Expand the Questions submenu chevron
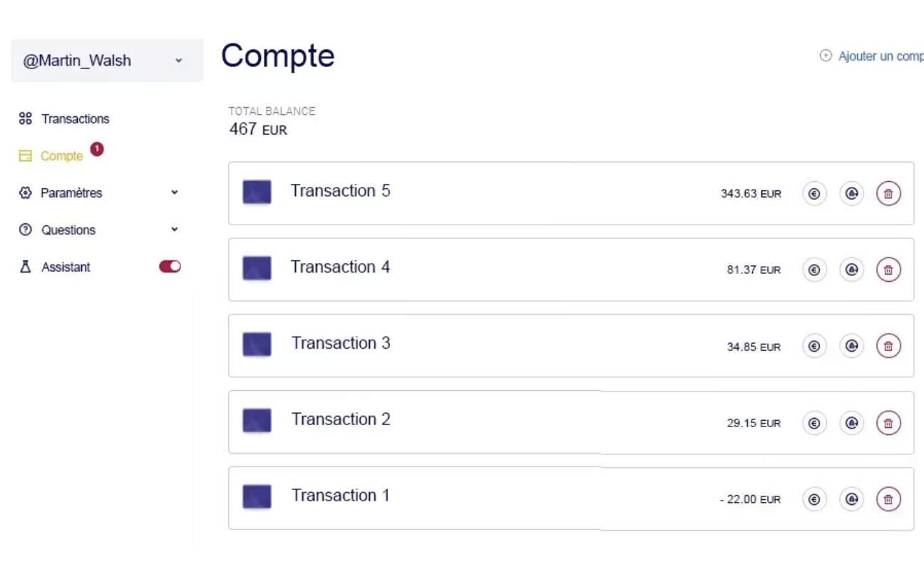924x562 pixels. coord(175,230)
